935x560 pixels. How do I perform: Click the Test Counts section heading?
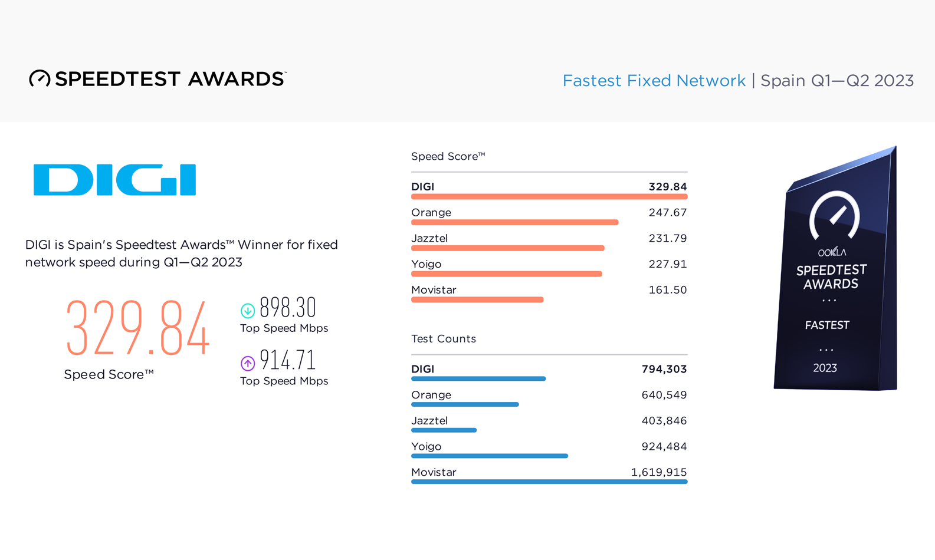(x=444, y=338)
